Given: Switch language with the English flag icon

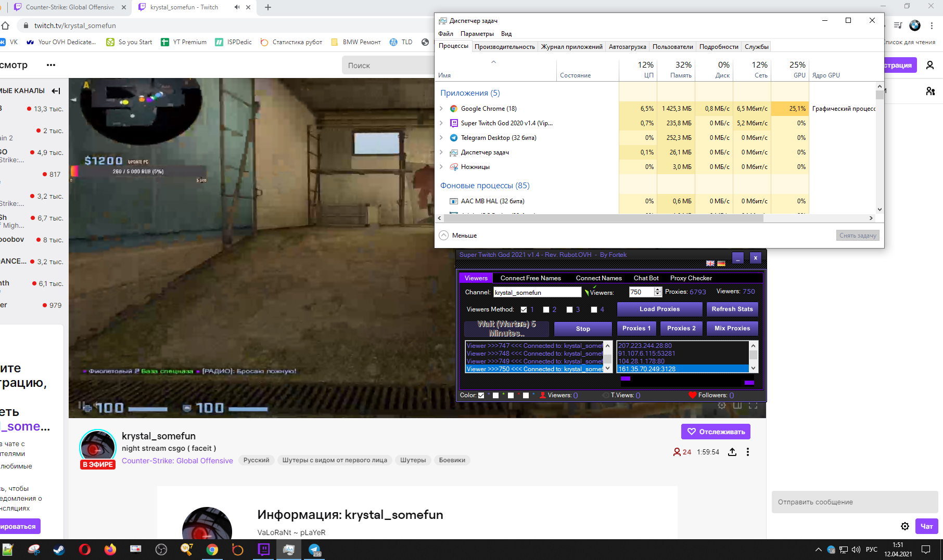Looking at the screenshot, I should tap(710, 264).
